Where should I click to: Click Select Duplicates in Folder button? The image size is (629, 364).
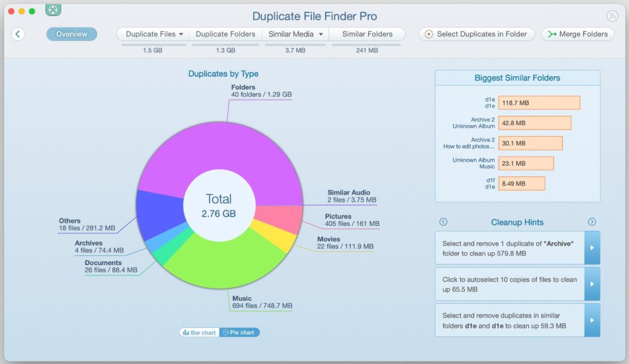tap(477, 34)
